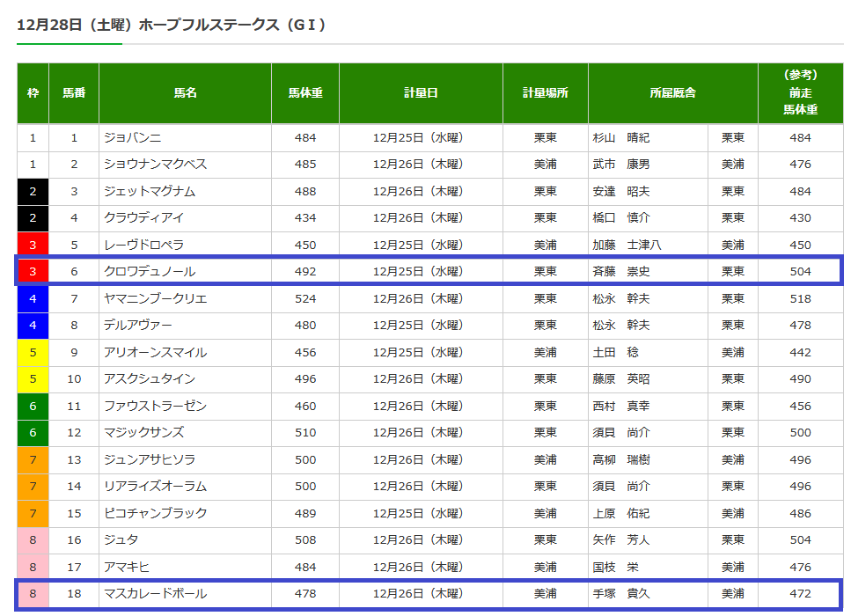Click the 前走馬体重 column header
Screen dimensions: 851x616
pyautogui.click(x=801, y=92)
